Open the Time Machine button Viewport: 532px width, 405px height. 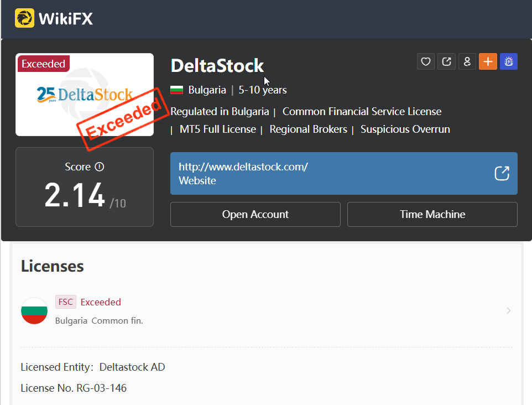pos(432,214)
